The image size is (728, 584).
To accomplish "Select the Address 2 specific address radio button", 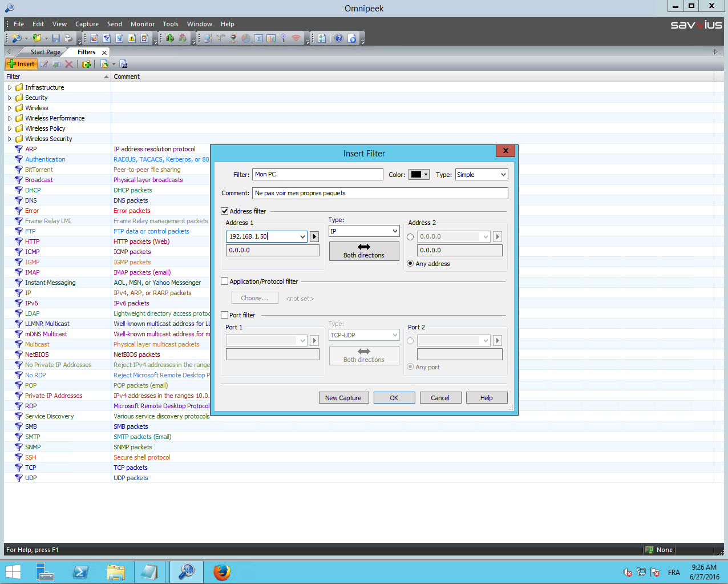I will (x=410, y=237).
